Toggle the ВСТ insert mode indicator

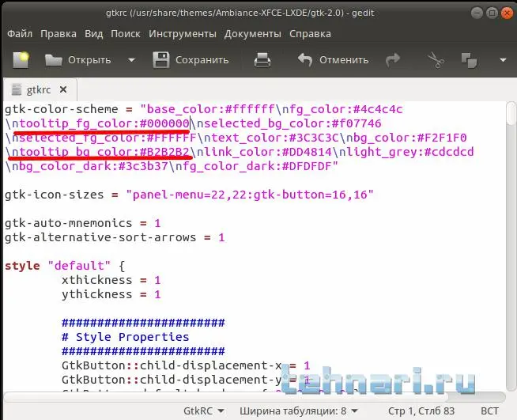[489, 411]
